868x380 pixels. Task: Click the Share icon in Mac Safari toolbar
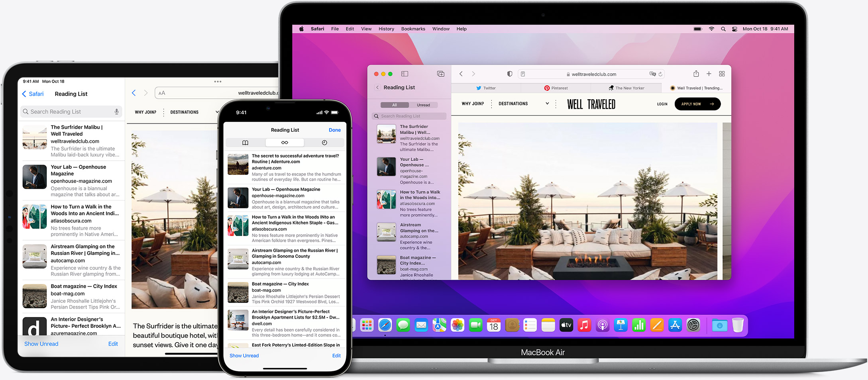[x=696, y=74]
